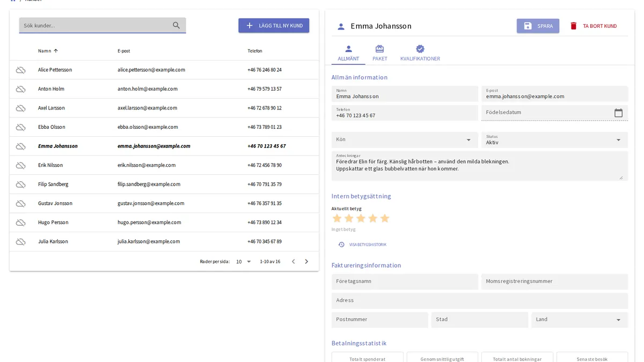Change rows per page dropdown
The image size is (644, 362).
pos(244,262)
